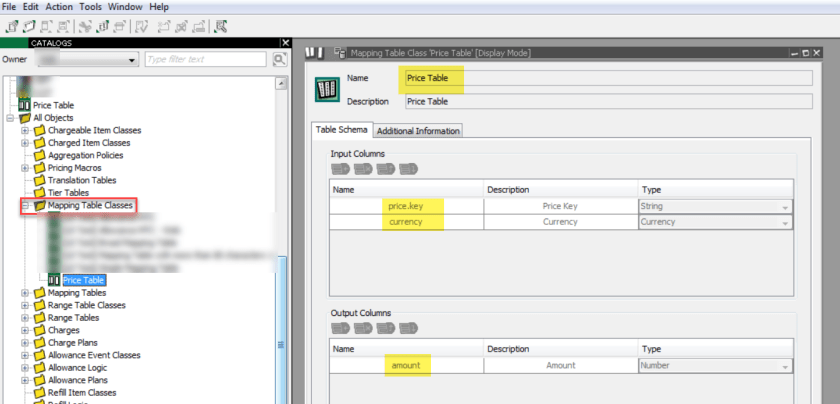Click the add row icon under Output Columns

click(340, 328)
